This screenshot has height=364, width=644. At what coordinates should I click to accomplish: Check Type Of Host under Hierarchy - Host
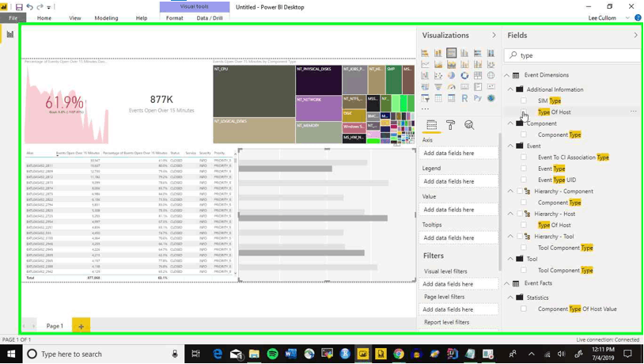(524, 226)
